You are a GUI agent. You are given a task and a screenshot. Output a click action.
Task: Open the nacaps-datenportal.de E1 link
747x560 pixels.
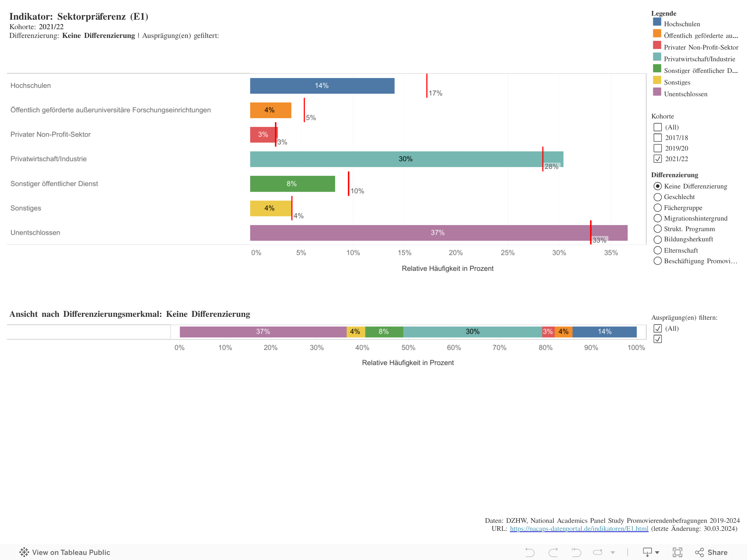(579, 529)
